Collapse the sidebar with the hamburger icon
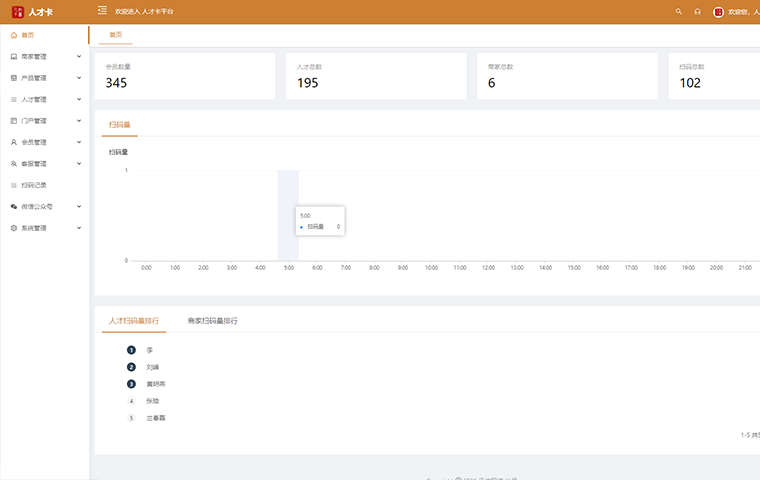The height and width of the screenshot is (480, 760). [x=102, y=11]
